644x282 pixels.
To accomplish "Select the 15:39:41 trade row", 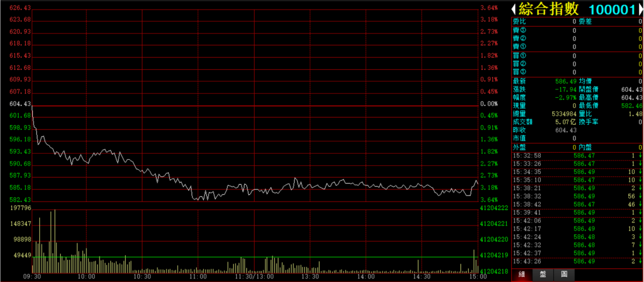I will (577, 212).
